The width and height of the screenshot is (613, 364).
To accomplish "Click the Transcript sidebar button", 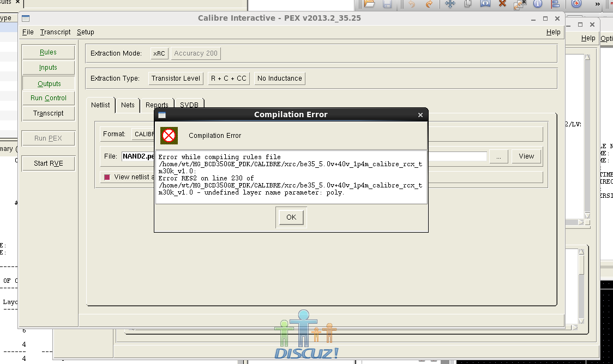I will click(x=48, y=113).
